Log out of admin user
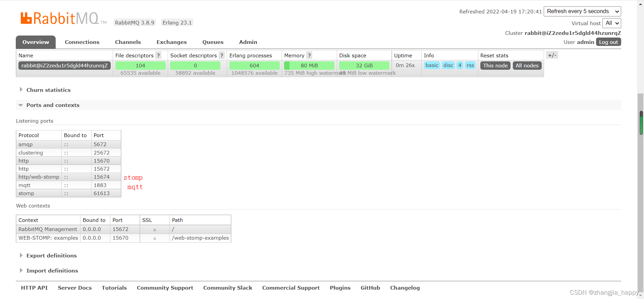 pos(608,42)
